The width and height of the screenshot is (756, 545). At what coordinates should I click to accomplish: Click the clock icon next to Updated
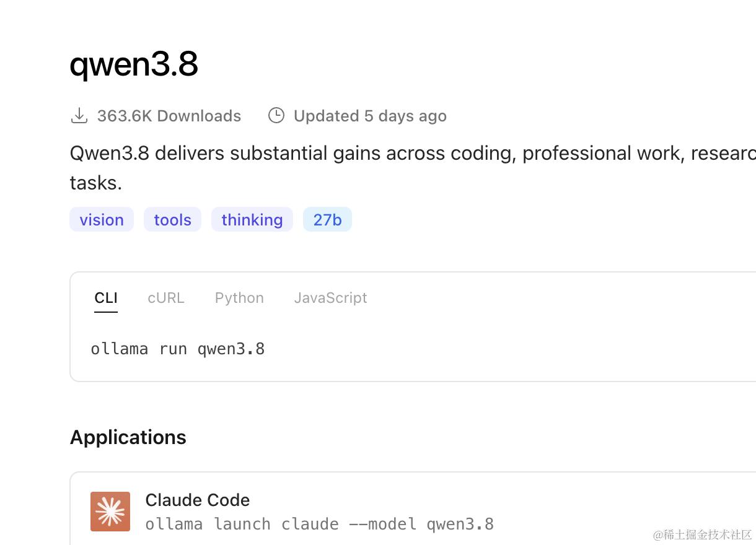pos(276,116)
